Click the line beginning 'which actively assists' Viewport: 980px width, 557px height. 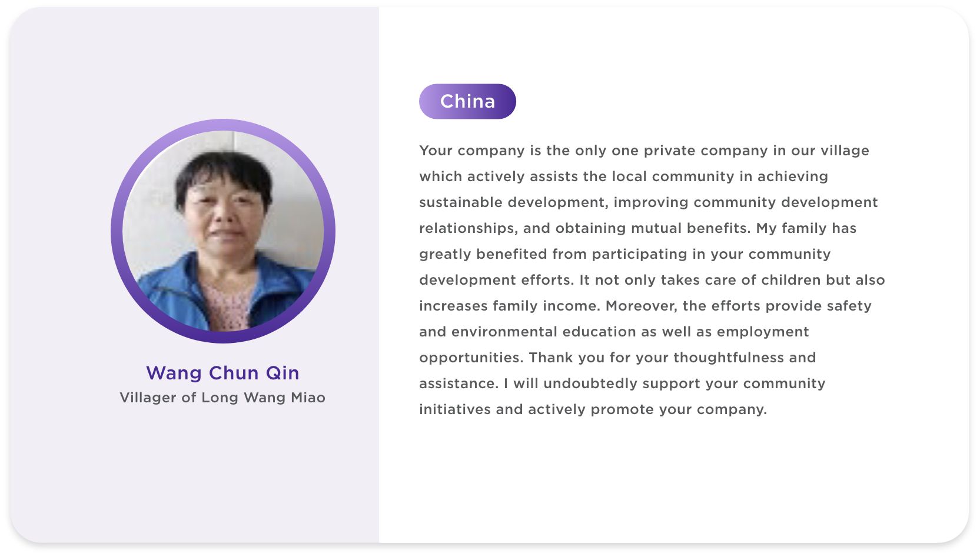(x=623, y=176)
